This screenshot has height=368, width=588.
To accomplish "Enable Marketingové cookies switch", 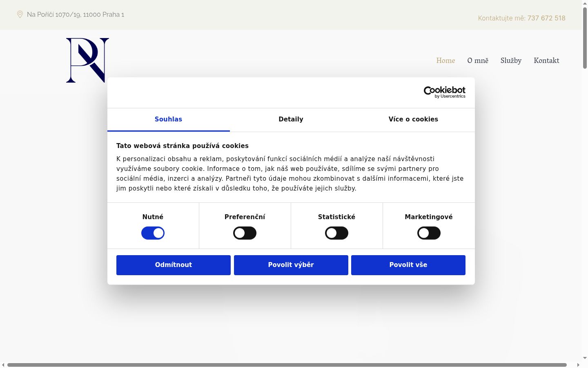I will coord(429,233).
